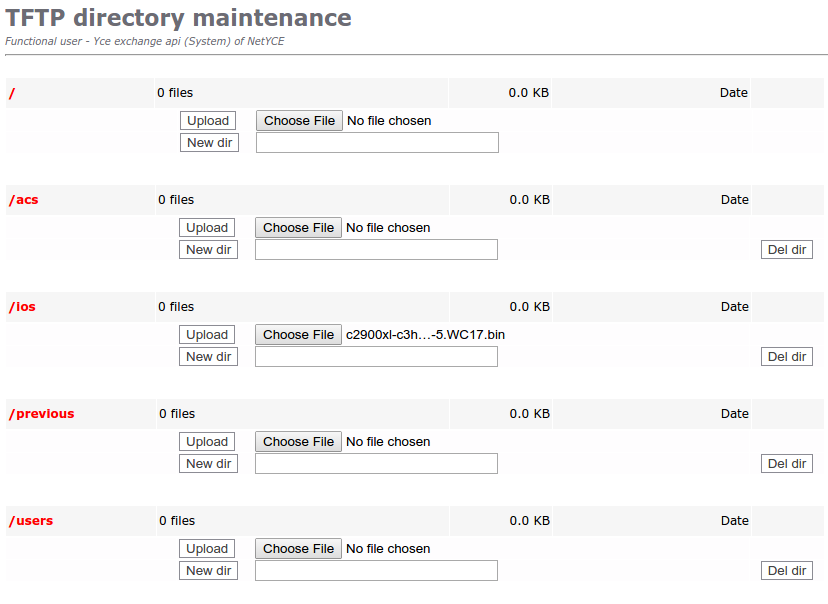Click New dir button under /ios

tap(208, 357)
